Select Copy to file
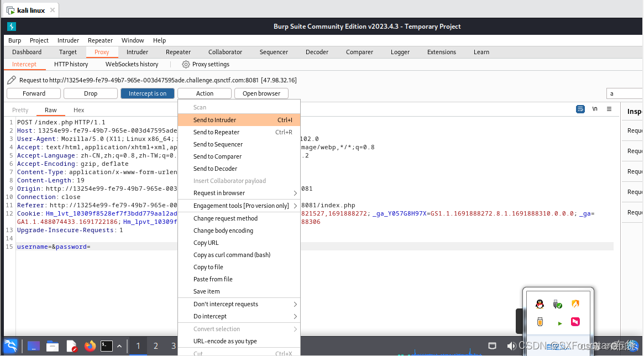 coord(239,267)
